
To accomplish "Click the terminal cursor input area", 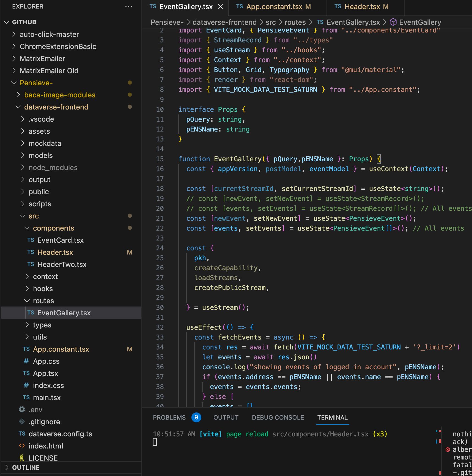I will 155,442.
